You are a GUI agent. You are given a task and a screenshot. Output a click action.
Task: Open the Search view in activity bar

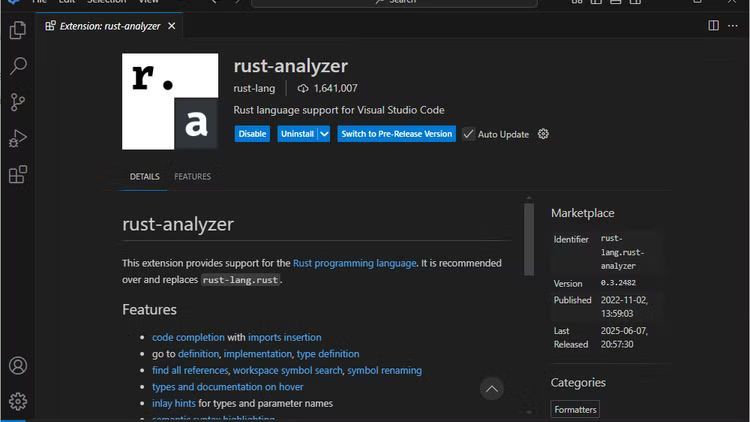click(x=17, y=66)
